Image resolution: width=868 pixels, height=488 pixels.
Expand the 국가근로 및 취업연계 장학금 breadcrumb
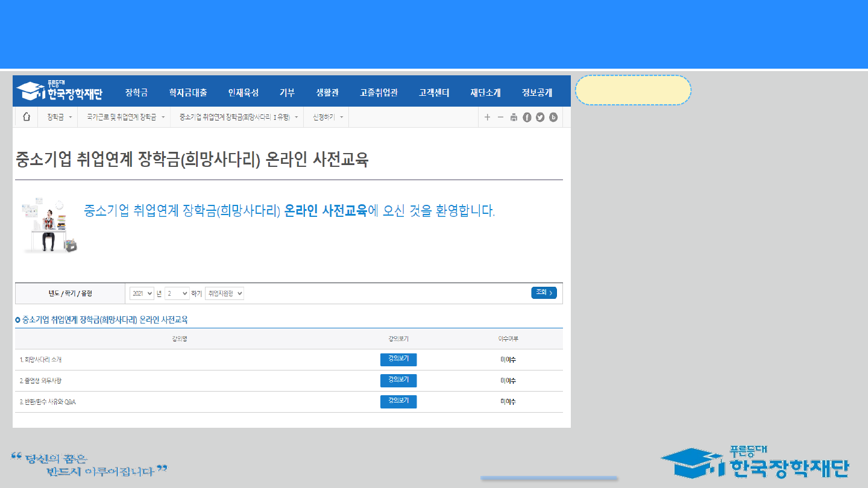click(125, 117)
